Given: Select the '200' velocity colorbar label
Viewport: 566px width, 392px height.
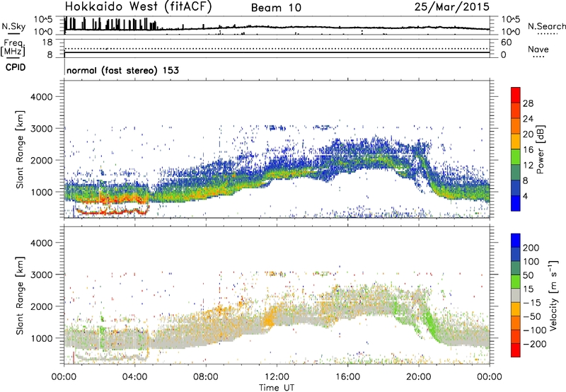Looking at the screenshot, I should tap(531, 248).
